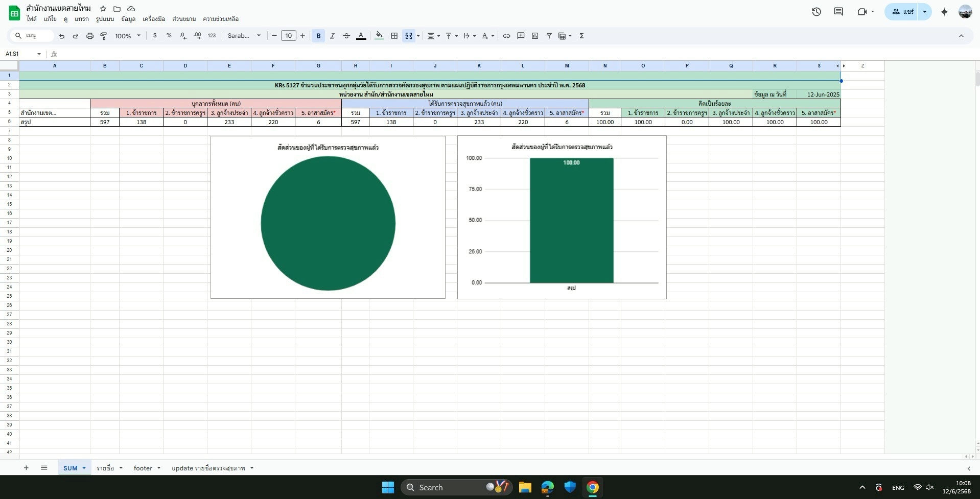View cloud save status

tap(131, 9)
